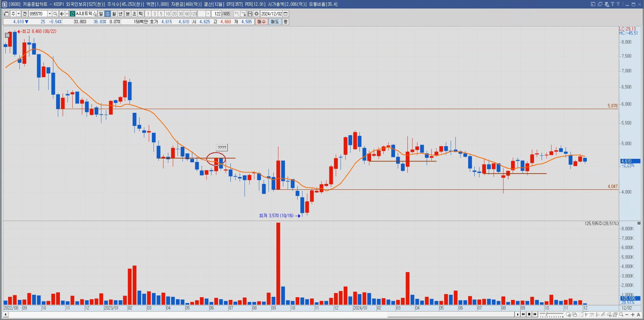Toggle the 평 button beside 매도
This screenshot has height=320, width=644.
pyautogui.click(x=285, y=22)
